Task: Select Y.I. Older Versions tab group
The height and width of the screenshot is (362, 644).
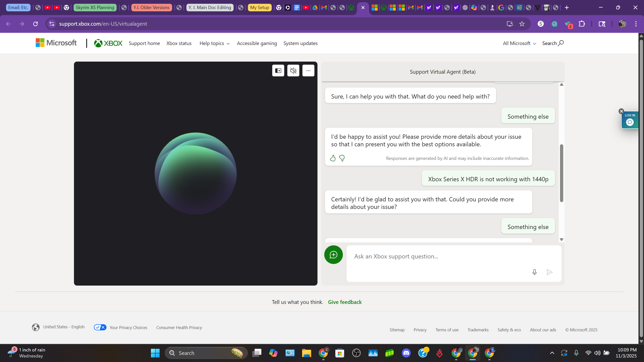Action: [151, 8]
